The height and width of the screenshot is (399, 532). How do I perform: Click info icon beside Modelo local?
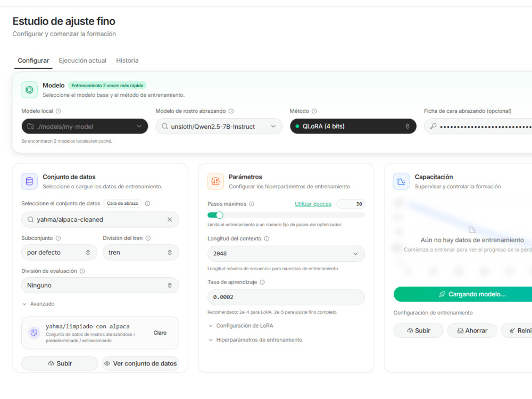point(59,111)
